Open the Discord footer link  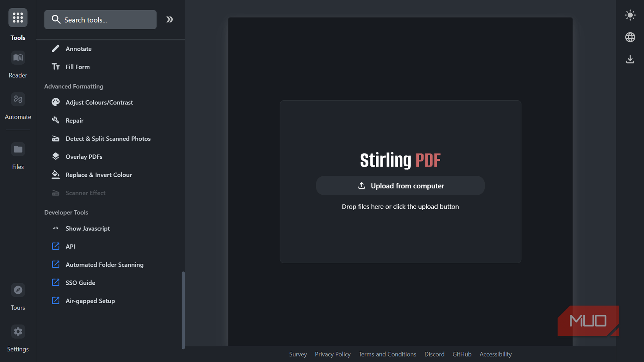tap(434, 354)
